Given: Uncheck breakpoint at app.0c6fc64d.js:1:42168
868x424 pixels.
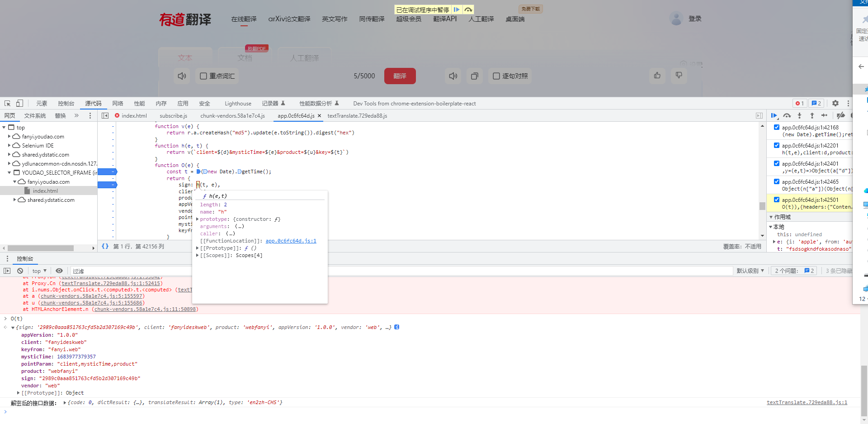Looking at the screenshot, I should tap(777, 128).
